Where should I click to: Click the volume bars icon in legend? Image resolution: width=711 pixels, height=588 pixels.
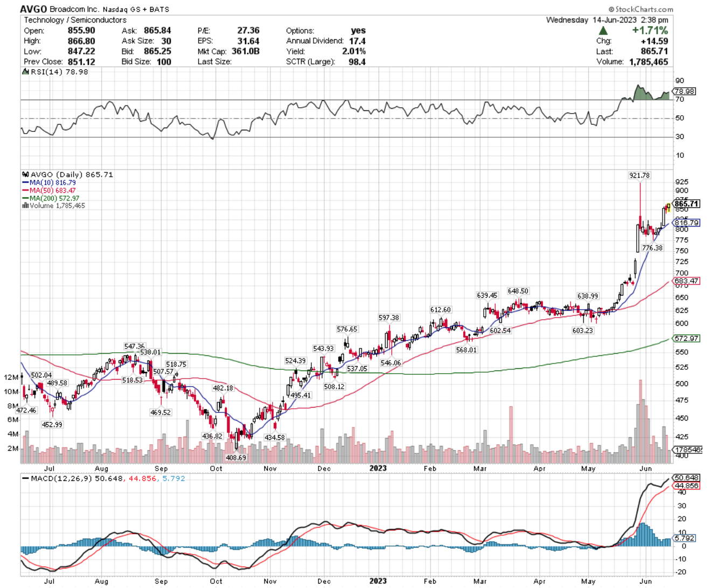pyautogui.click(x=25, y=206)
